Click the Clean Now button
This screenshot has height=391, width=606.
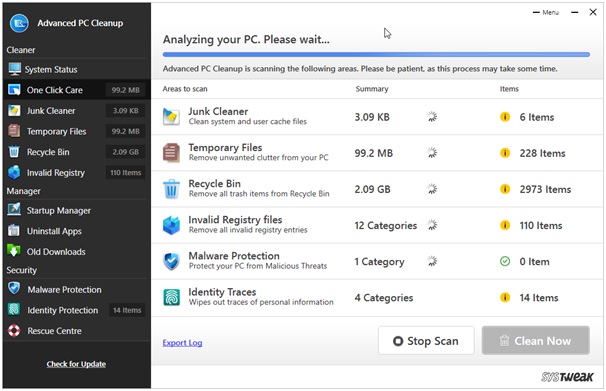[x=536, y=340]
